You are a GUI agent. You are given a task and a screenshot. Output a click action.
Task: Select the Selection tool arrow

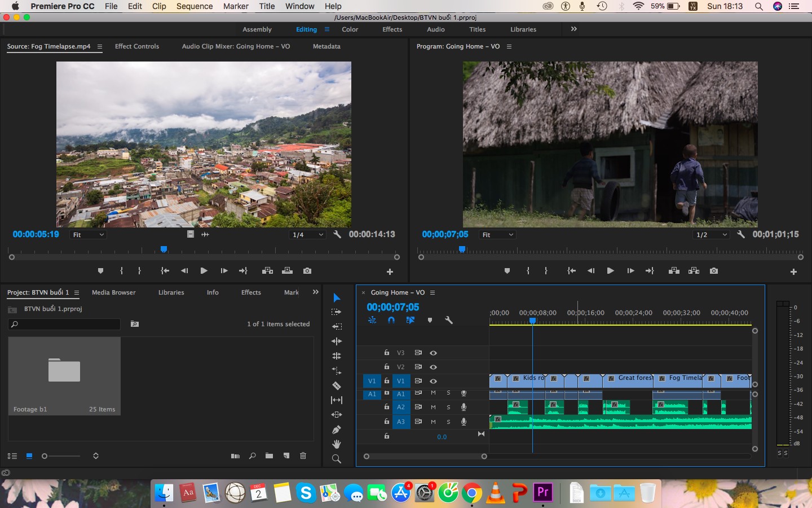(x=337, y=297)
